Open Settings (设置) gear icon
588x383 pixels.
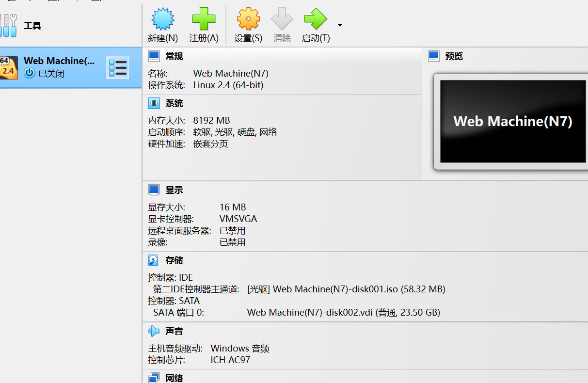(248, 20)
